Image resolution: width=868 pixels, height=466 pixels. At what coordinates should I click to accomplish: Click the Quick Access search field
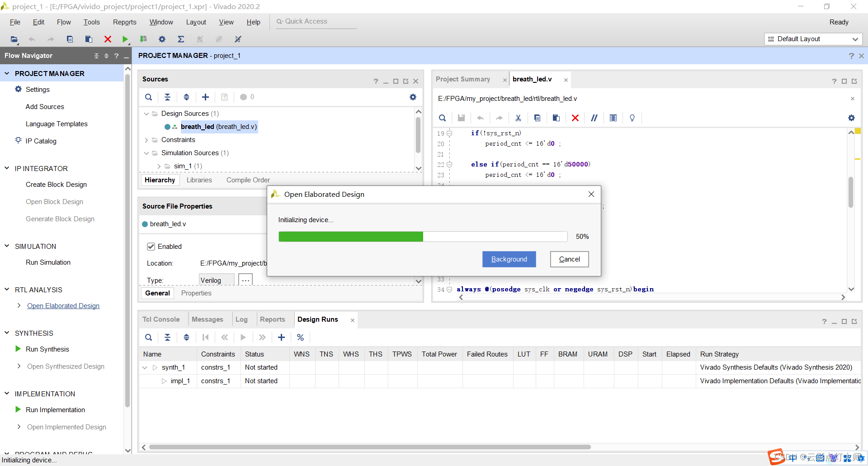click(x=316, y=21)
